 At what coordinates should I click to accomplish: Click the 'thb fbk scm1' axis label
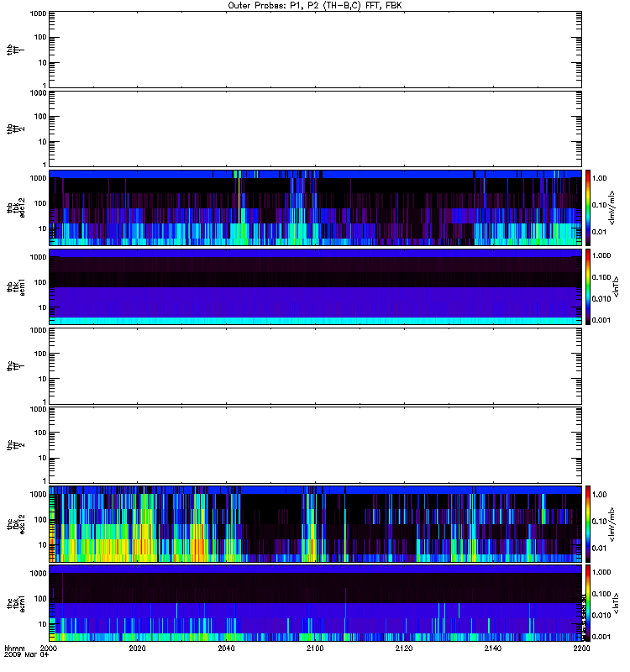coord(16,286)
